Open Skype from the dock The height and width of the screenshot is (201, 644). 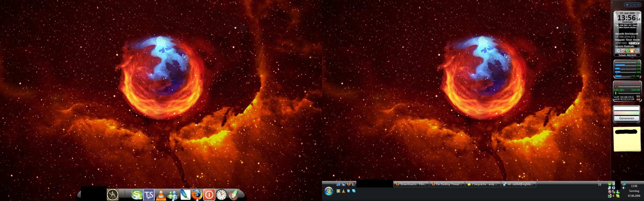(x=136, y=195)
